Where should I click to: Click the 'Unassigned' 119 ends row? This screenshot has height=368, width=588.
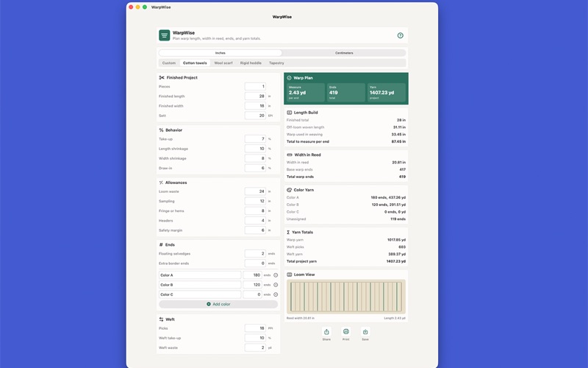pos(345,219)
